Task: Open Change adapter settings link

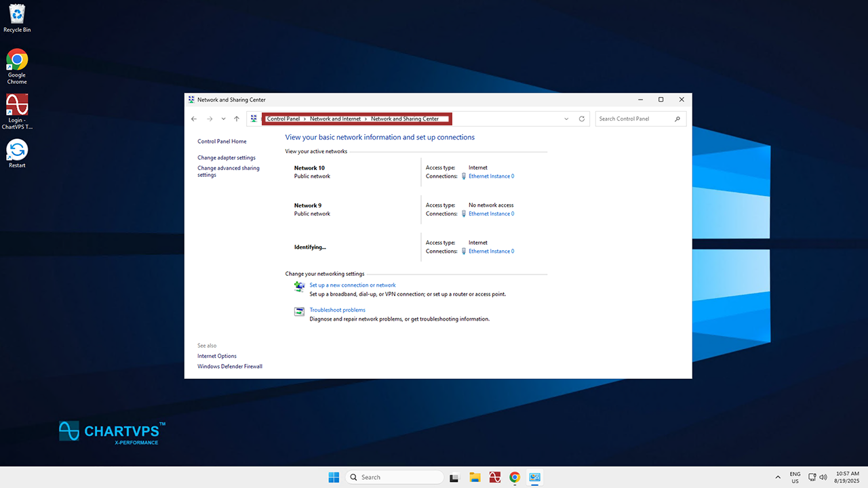Action: (226, 158)
